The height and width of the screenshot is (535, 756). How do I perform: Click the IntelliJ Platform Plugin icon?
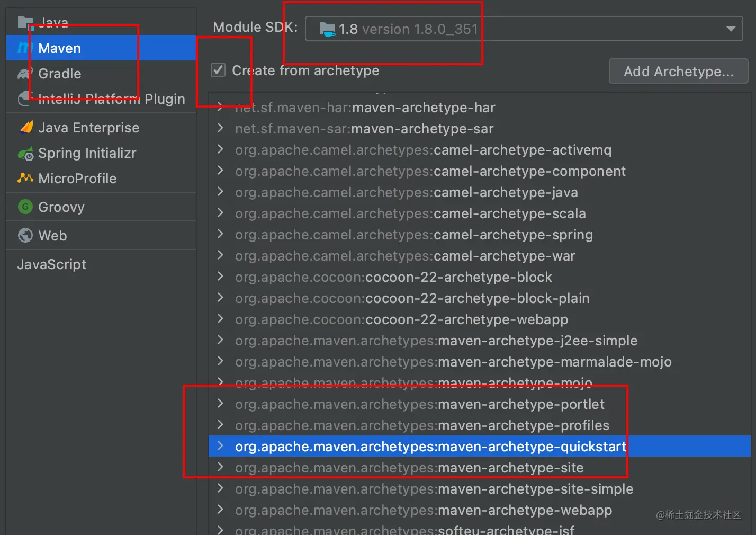(x=25, y=99)
